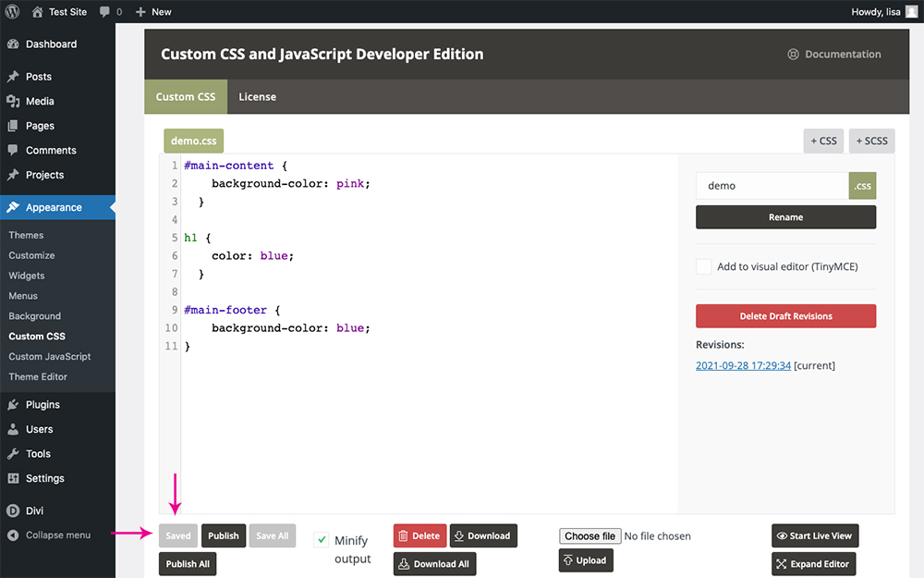The width and height of the screenshot is (924, 578).
Task: Click the Publish All button
Action: (x=188, y=564)
